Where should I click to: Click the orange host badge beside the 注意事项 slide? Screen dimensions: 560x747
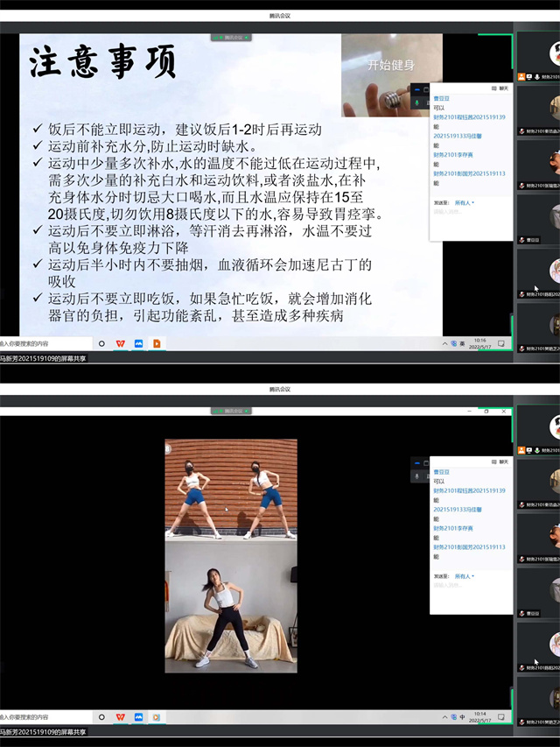(x=521, y=77)
